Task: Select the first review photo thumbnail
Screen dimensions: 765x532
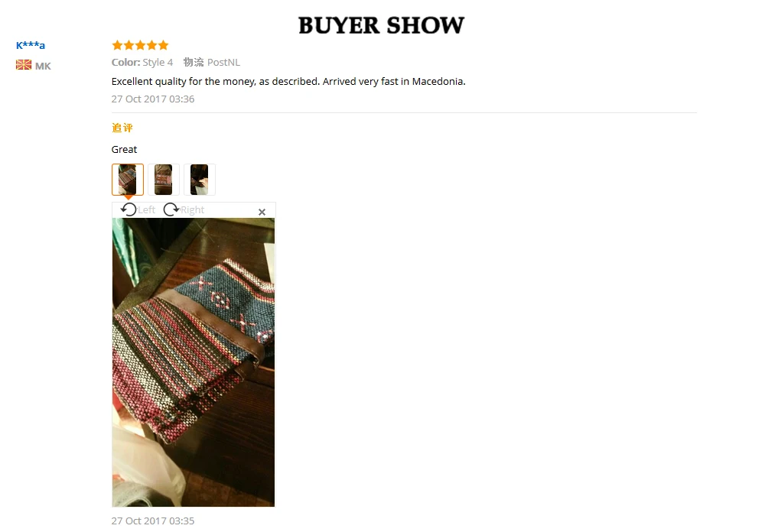Action: (x=127, y=180)
